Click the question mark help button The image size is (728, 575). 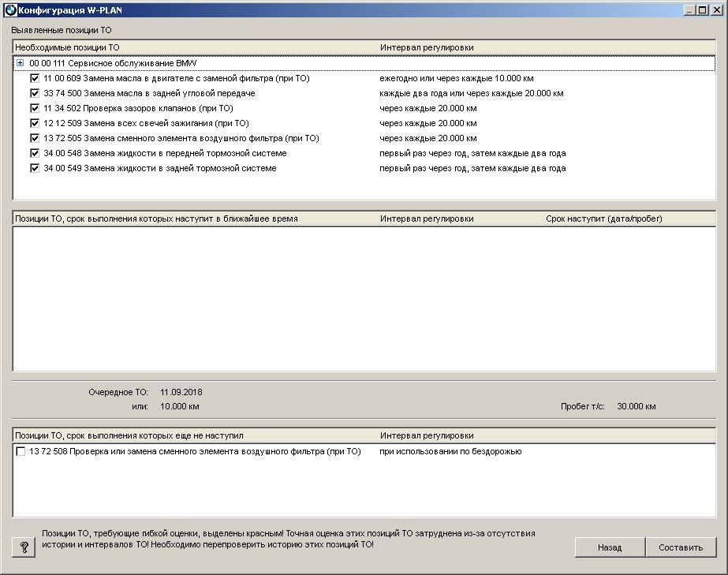coord(24,547)
